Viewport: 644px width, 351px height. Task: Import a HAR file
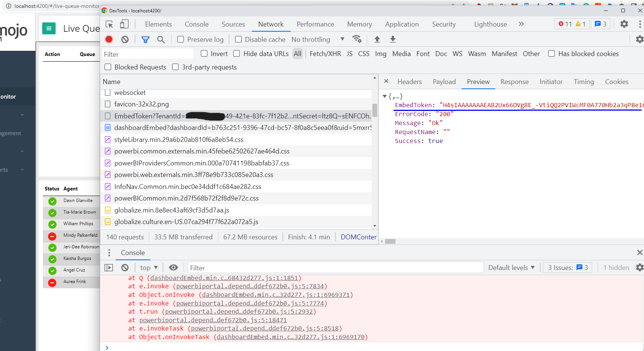point(377,39)
